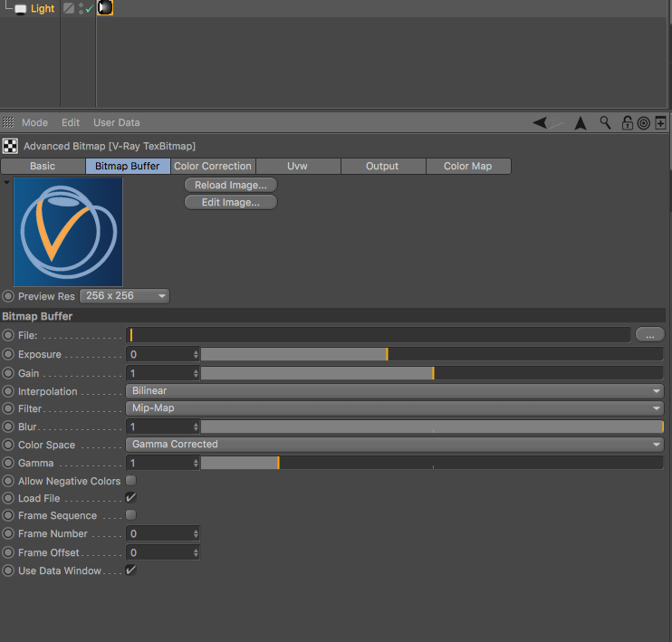Click the up arrow navigation icon
Viewport: 672px width, 642px height.
pyautogui.click(x=581, y=123)
